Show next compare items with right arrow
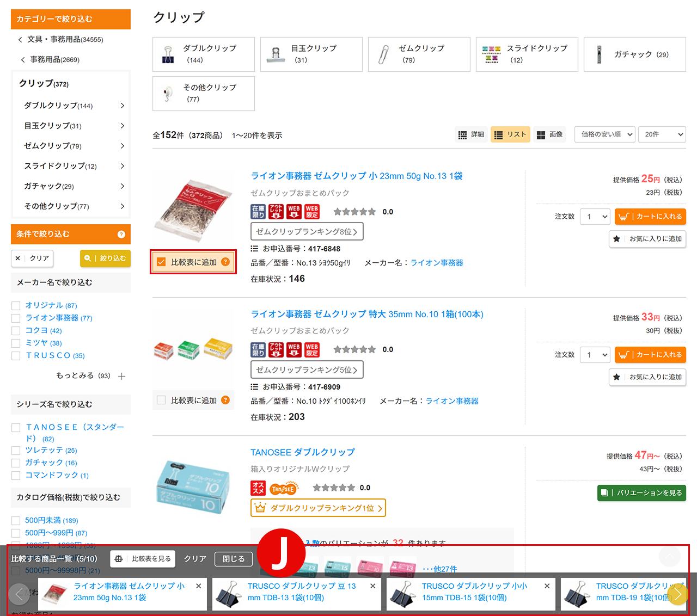 click(677, 594)
